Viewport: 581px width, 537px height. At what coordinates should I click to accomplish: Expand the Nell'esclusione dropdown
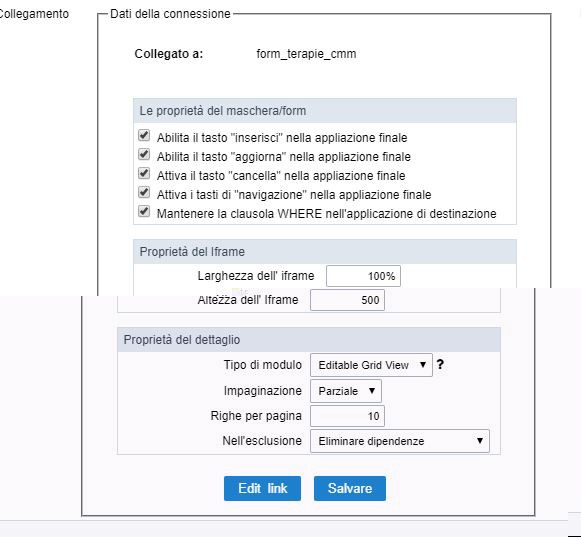400,441
